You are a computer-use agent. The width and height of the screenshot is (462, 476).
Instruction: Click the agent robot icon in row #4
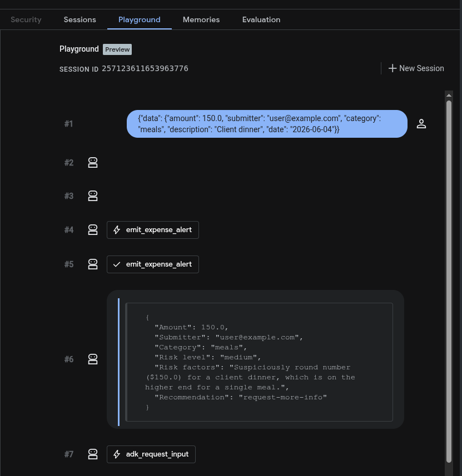93,230
